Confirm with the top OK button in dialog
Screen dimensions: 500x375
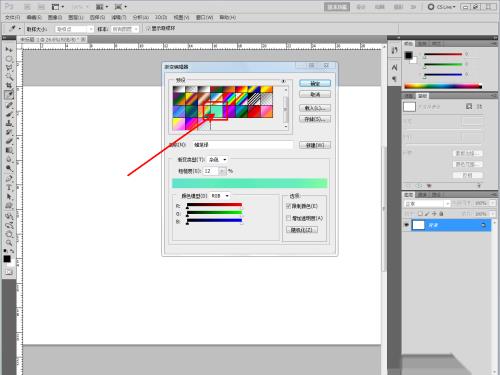315,83
